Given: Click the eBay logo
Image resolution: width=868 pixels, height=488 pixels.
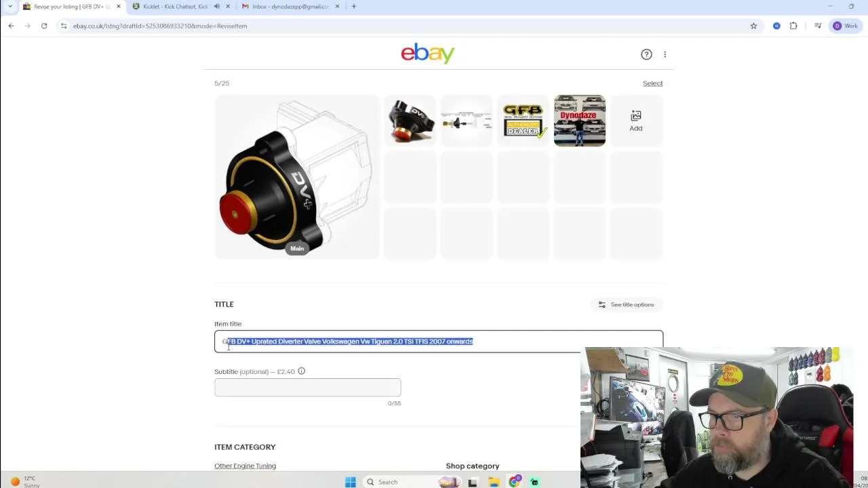Looking at the screenshot, I should point(428,53).
